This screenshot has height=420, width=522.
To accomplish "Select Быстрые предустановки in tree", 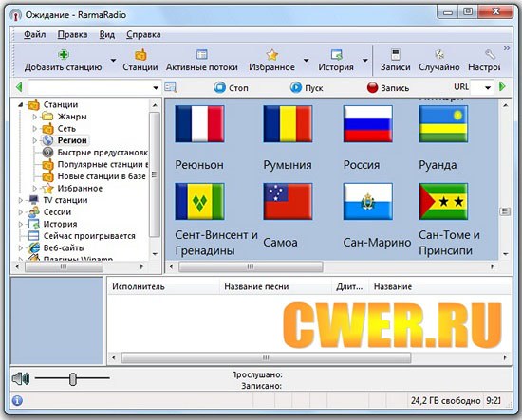I will coord(103,153).
